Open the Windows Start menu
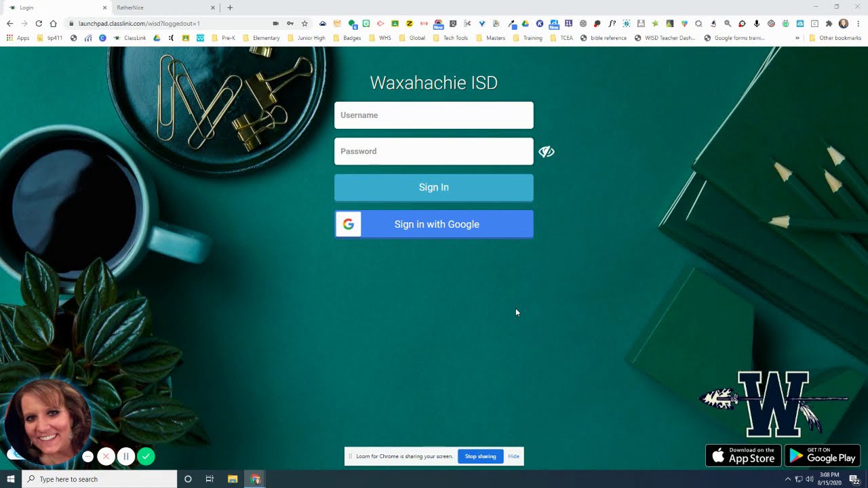The height and width of the screenshot is (488, 868). tap(10, 479)
